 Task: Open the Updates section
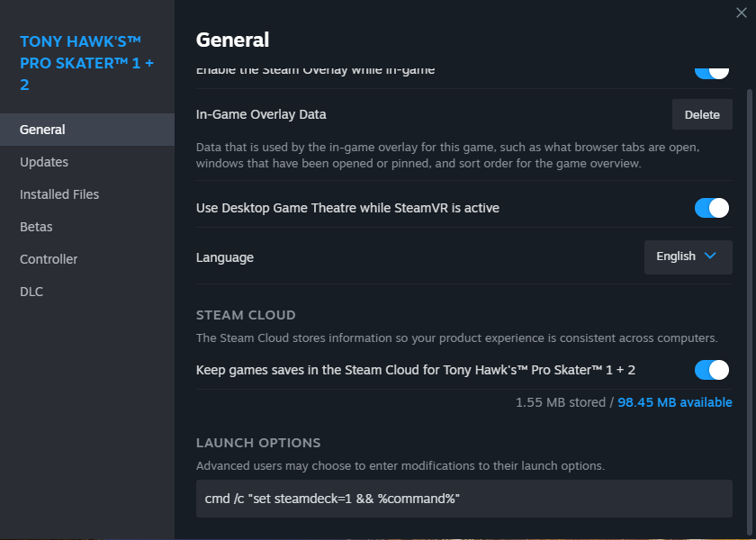click(x=44, y=162)
